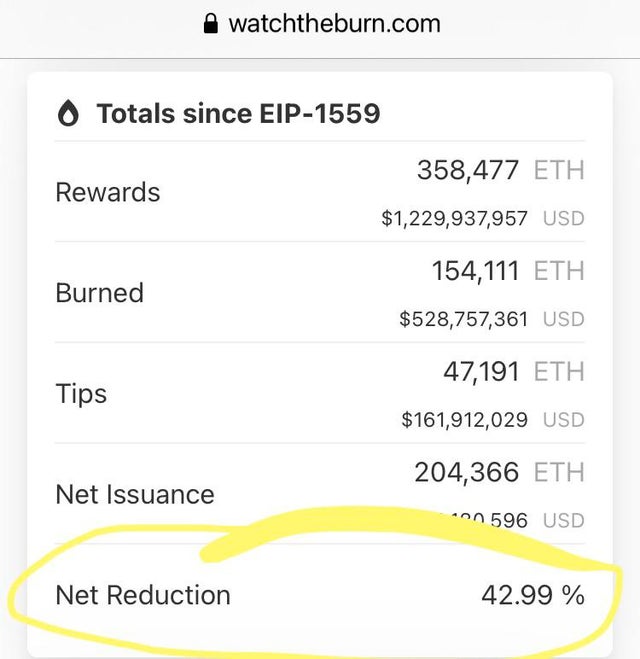Click the $1,229,937,957 USD rewards amount
Image resolution: width=640 pixels, height=659 pixels.
[x=483, y=219]
